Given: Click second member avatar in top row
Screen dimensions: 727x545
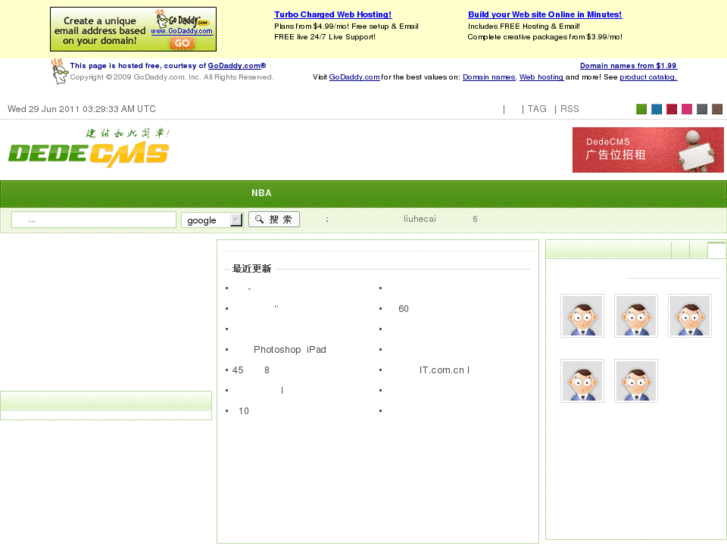Looking at the screenshot, I should (636, 316).
